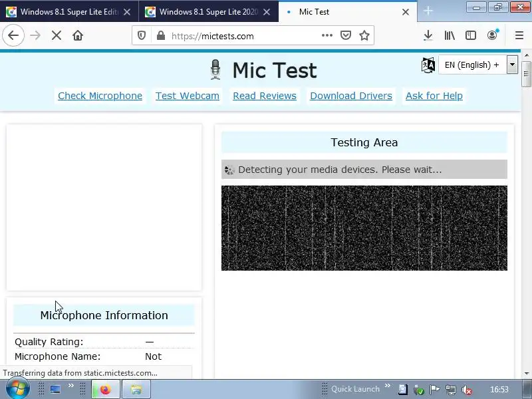Open the Windows Start orb

click(x=17, y=389)
